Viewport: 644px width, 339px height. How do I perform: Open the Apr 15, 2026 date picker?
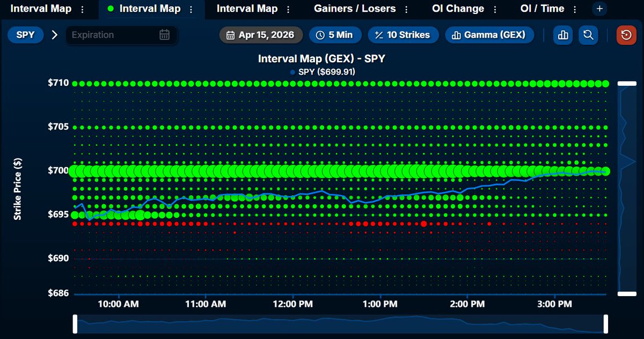[260, 35]
